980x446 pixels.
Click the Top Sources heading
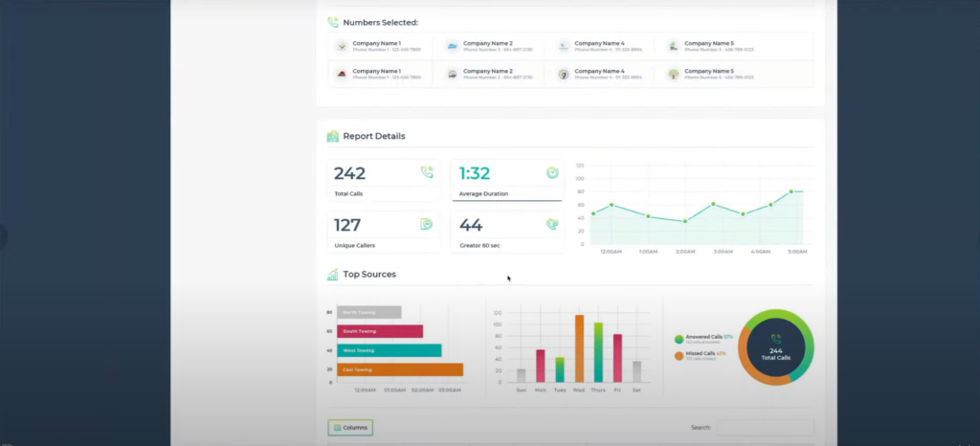(369, 275)
